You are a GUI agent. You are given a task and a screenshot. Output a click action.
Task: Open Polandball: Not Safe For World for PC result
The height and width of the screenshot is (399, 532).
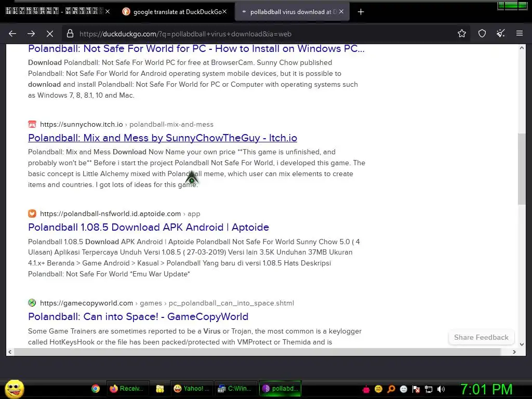coord(196,48)
